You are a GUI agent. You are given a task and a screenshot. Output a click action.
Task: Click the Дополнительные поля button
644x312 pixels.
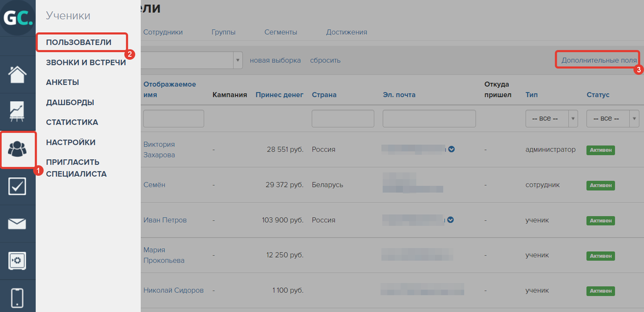pos(597,60)
